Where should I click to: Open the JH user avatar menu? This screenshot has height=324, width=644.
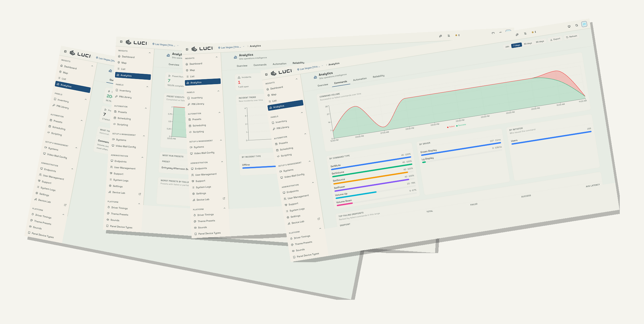point(584,24)
